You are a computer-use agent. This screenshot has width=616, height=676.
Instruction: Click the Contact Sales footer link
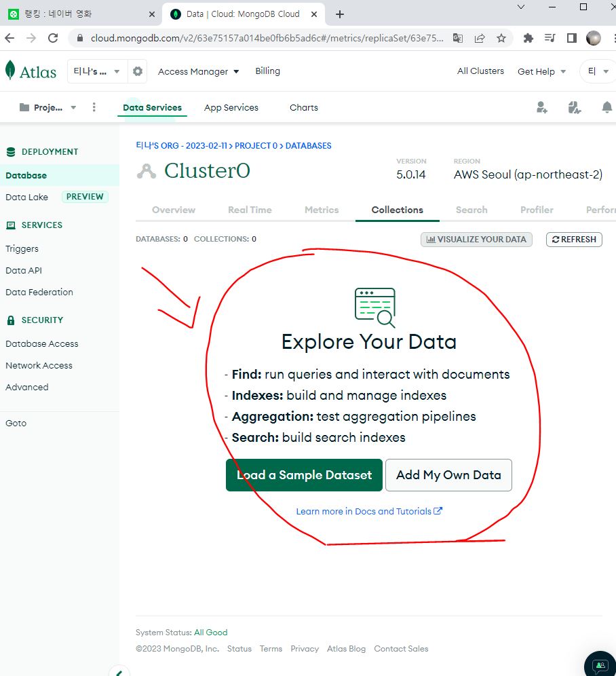tap(401, 649)
